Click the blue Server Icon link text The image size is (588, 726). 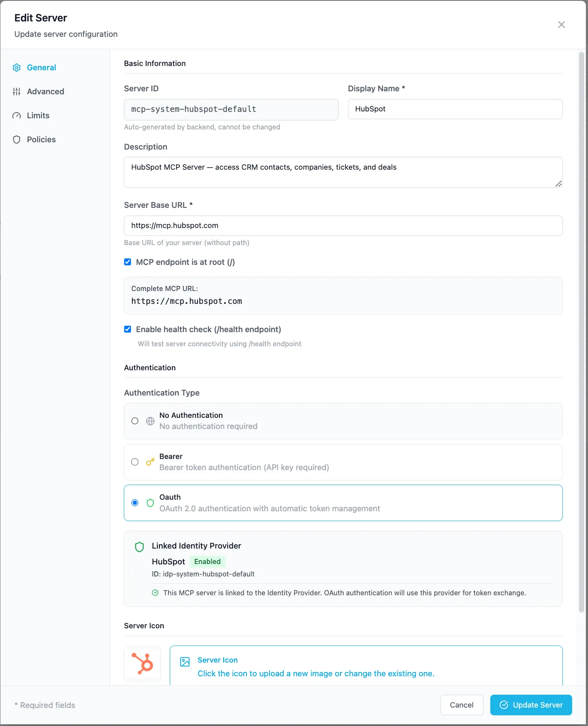pyautogui.click(x=218, y=660)
